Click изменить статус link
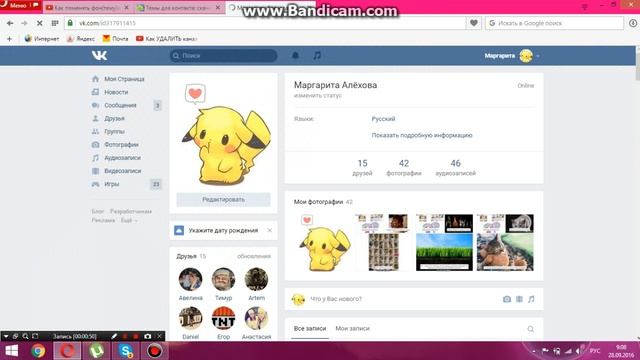 coord(318,96)
